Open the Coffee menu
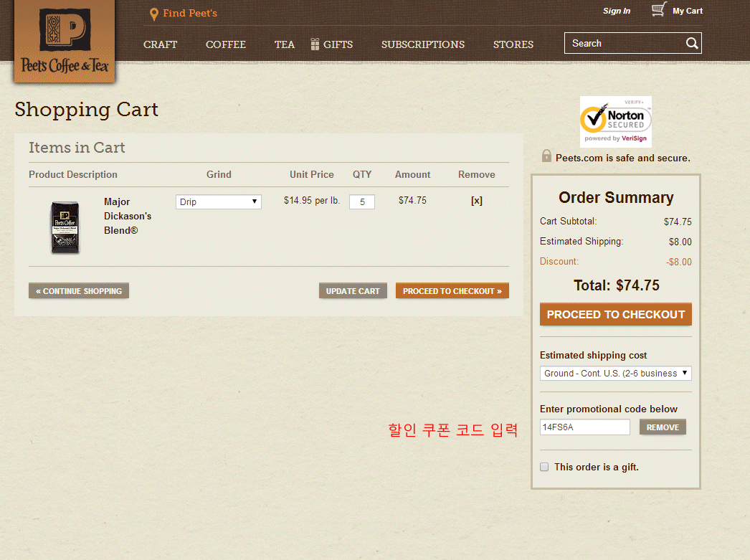Screen dimensions: 750x560 click(226, 44)
